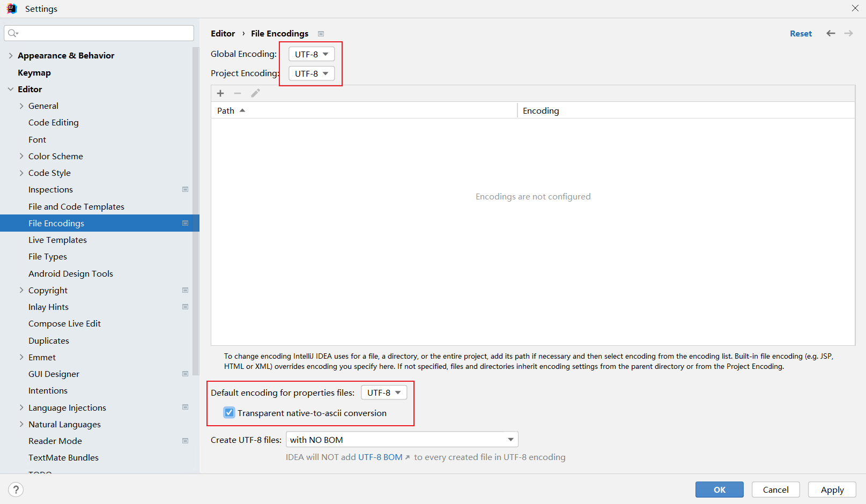Toggle Transparent native-to-ascii conversion checkbox

(x=230, y=413)
